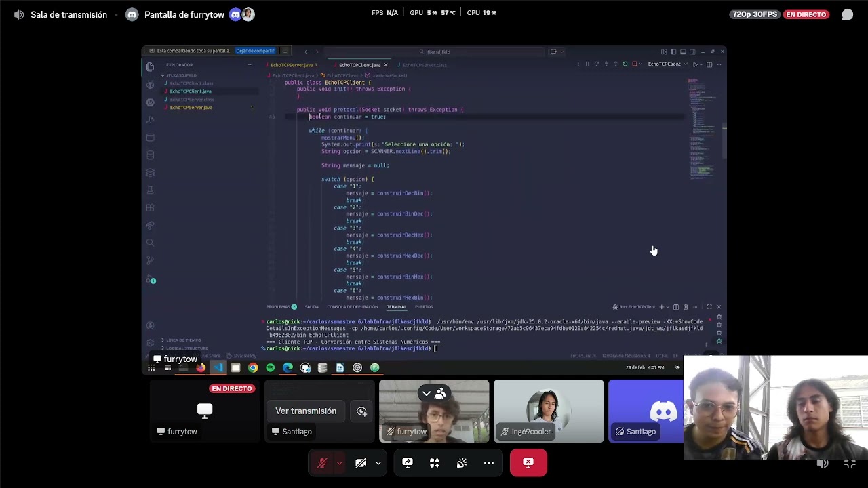Collapse participants row chevron button

(x=427, y=393)
